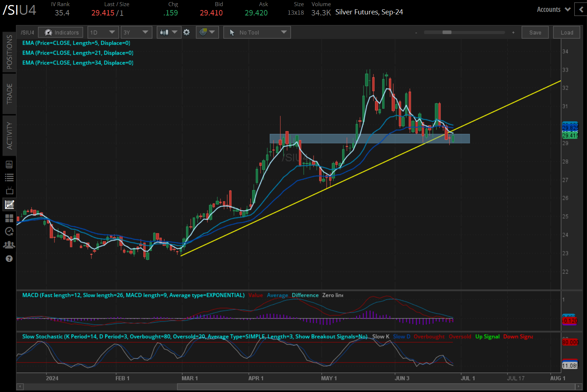Expand the 3Y time range dropdown
The image size is (587, 392).
(x=136, y=32)
